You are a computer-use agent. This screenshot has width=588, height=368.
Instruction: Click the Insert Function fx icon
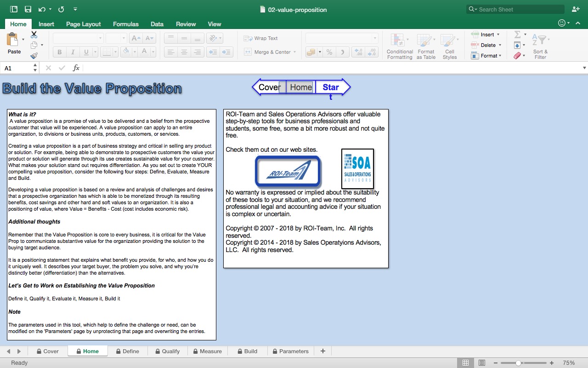[76, 68]
